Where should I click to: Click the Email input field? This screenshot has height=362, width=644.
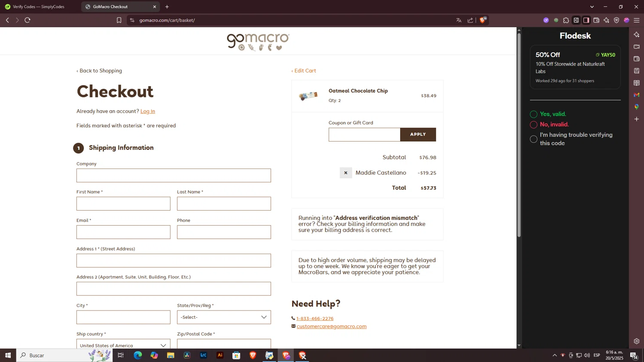(123, 232)
